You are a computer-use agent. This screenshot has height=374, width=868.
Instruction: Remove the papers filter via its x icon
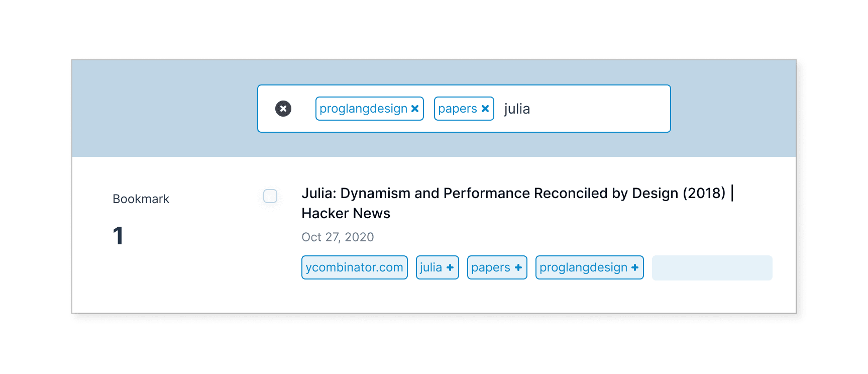coord(485,109)
